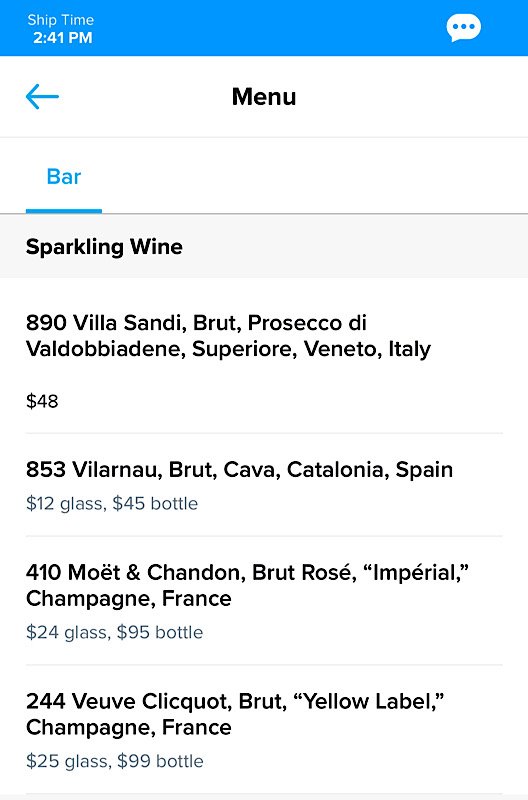
Task: Open the 244 Veuve Clicquot Yellow Label item
Action: point(264,730)
